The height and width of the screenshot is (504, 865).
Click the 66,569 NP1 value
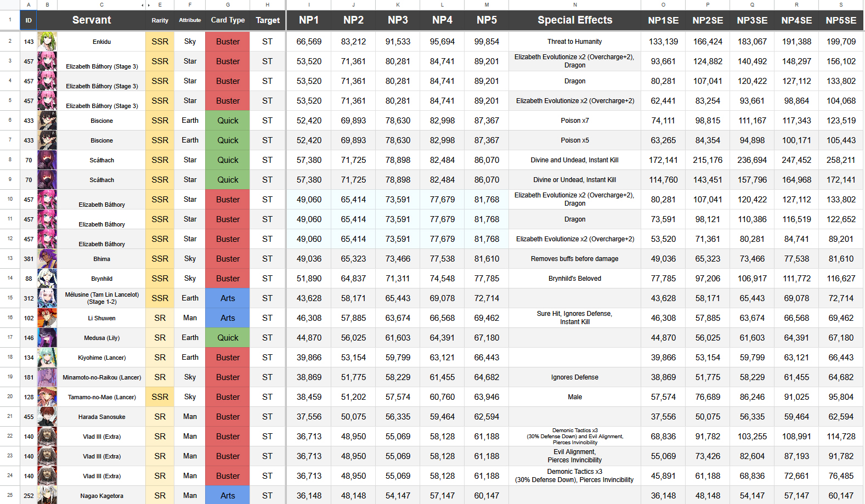tap(309, 42)
